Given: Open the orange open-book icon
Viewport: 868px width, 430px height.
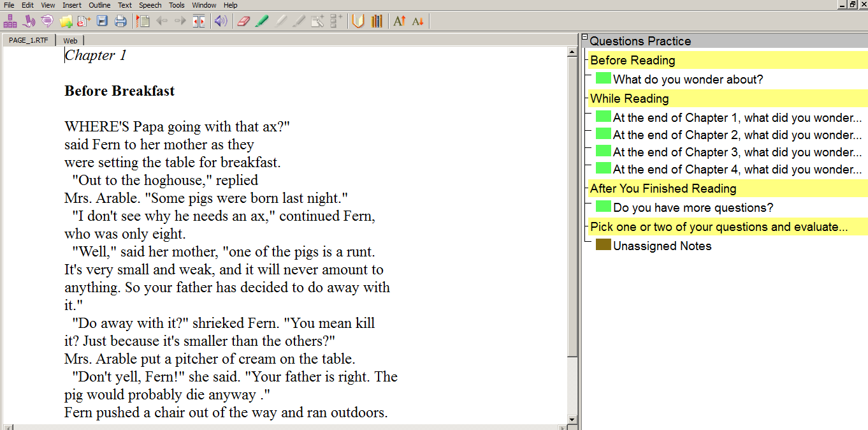Looking at the screenshot, I should [x=358, y=21].
